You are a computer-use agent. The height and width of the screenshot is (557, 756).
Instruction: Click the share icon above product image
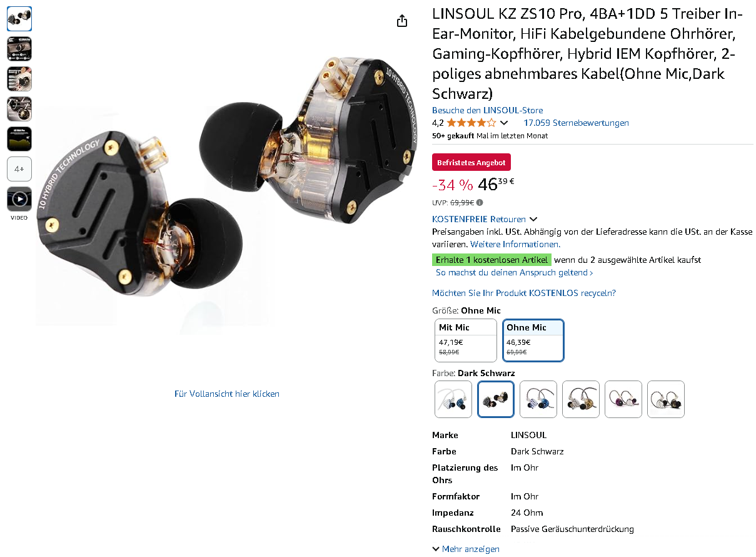[402, 21]
